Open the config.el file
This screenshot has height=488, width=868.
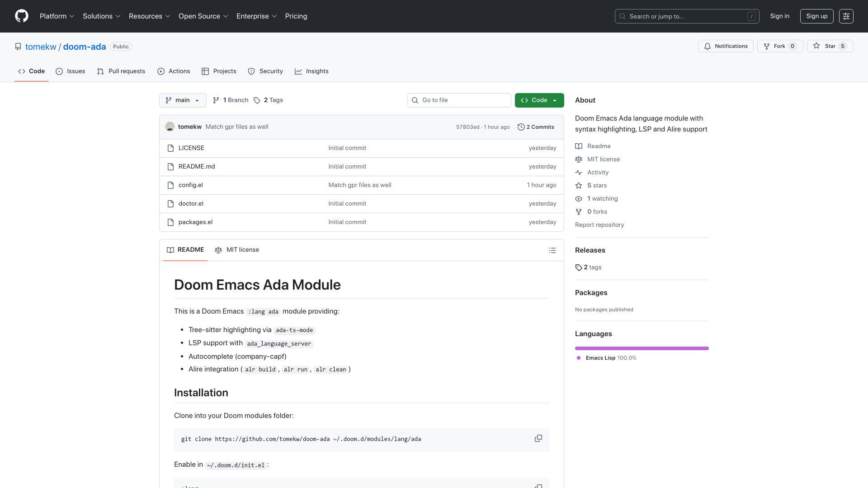(191, 185)
